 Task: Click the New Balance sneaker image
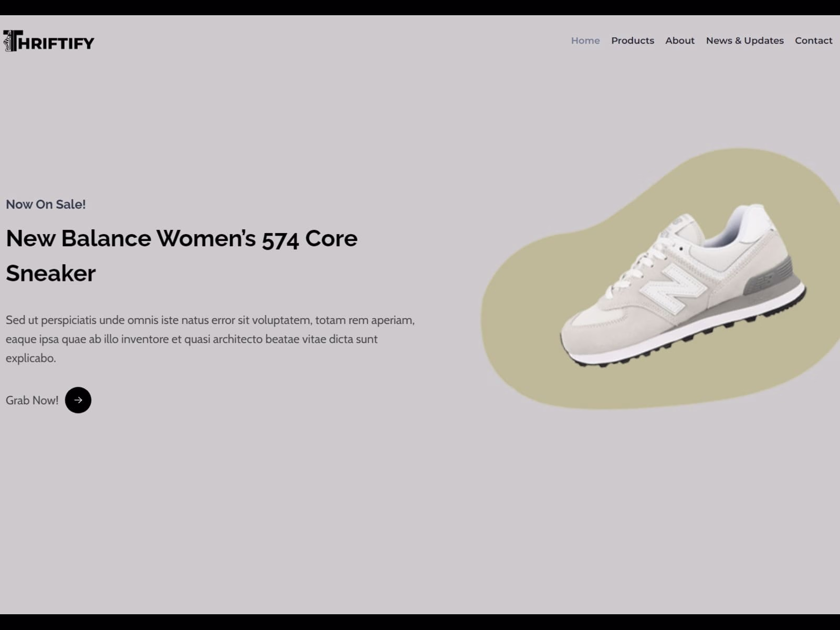coord(682,285)
